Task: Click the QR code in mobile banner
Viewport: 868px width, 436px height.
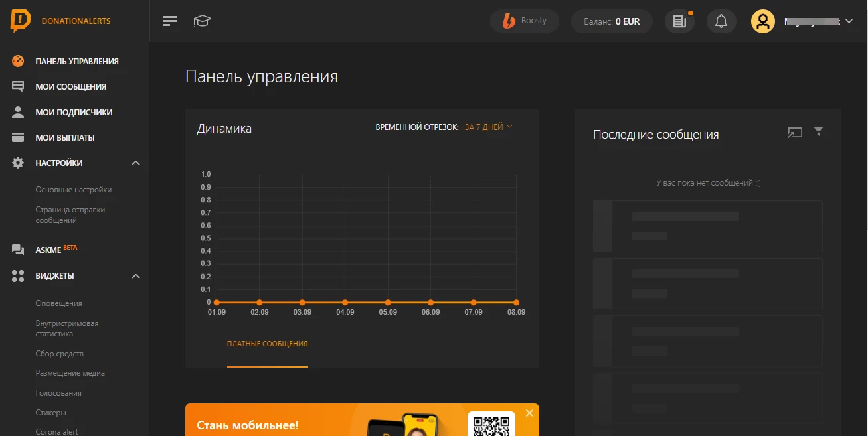Action: pos(491,424)
